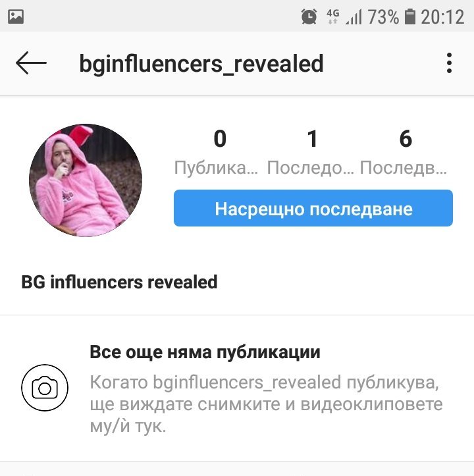The height and width of the screenshot is (476, 474).
Task: Tap the battery icon in status bar
Action: tap(409, 16)
